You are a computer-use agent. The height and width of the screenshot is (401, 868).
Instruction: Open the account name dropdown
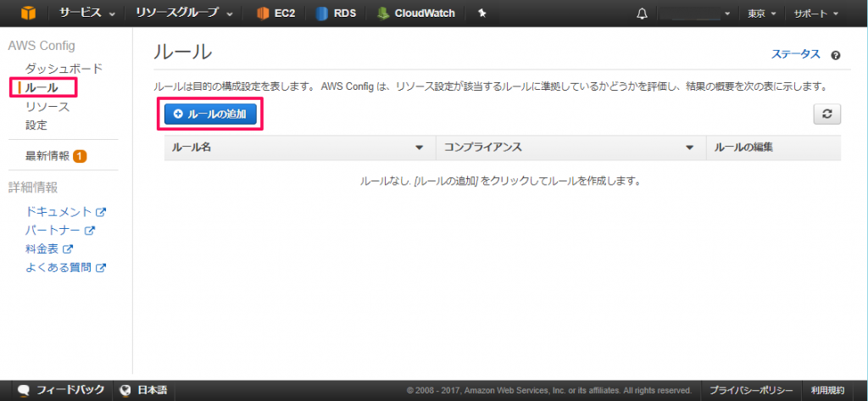point(695,14)
